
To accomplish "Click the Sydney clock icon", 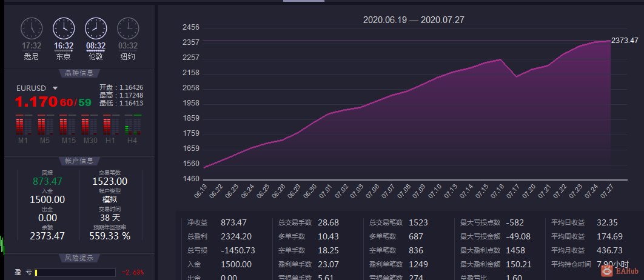I will (31, 28).
